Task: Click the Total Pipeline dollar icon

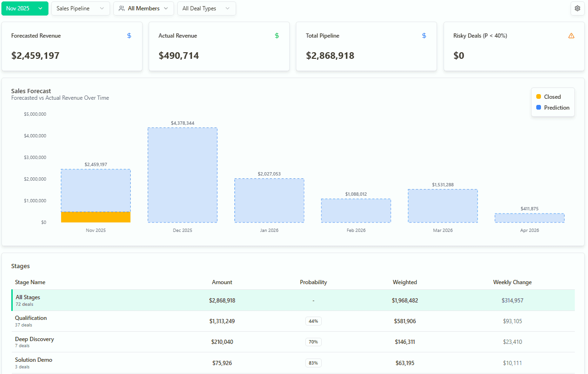Action: click(424, 36)
